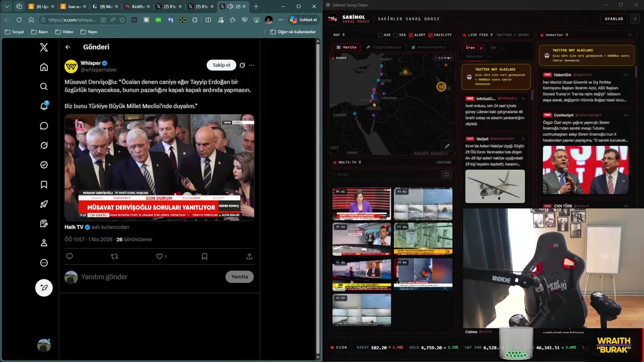The width and height of the screenshot is (644, 362).
Task: Open the Basın bookmarks folder
Action: tap(39, 32)
